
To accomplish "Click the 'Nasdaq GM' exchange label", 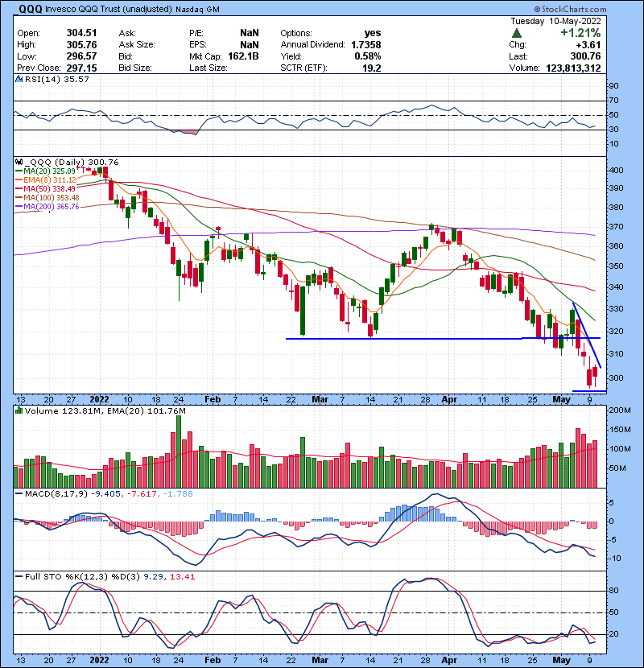I will pyautogui.click(x=197, y=10).
